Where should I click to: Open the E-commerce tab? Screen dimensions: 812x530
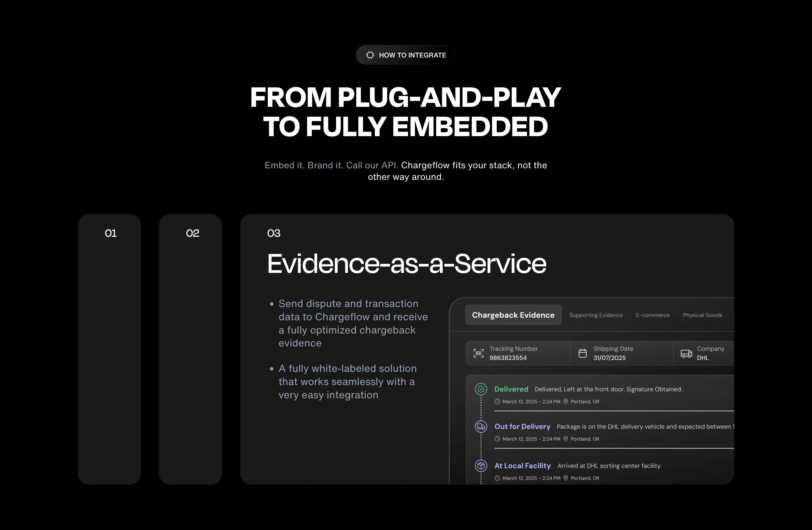[x=652, y=315]
